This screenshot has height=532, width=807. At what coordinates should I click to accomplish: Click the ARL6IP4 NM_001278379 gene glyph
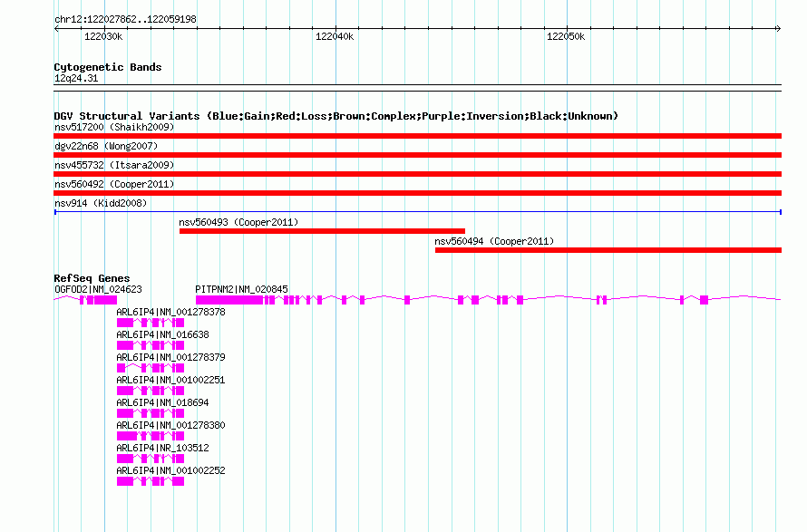click(151, 368)
